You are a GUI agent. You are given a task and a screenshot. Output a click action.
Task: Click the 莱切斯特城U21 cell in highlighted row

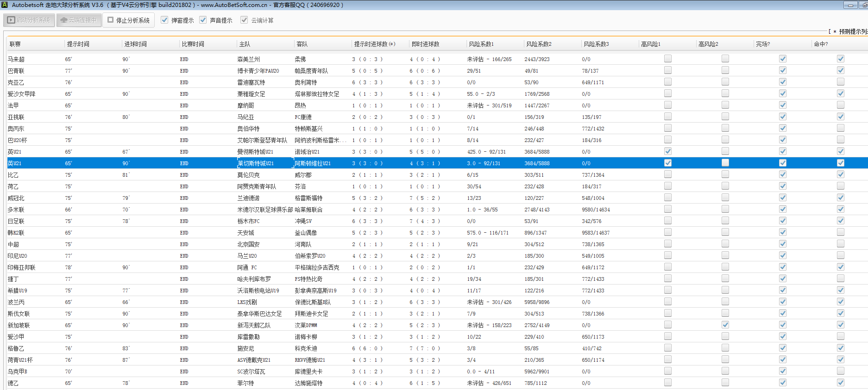[x=256, y=163]
